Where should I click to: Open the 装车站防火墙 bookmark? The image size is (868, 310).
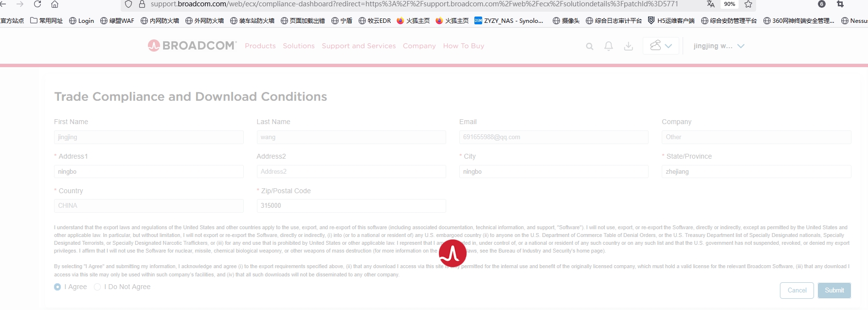pyautogui.click(x=253, y=20)
